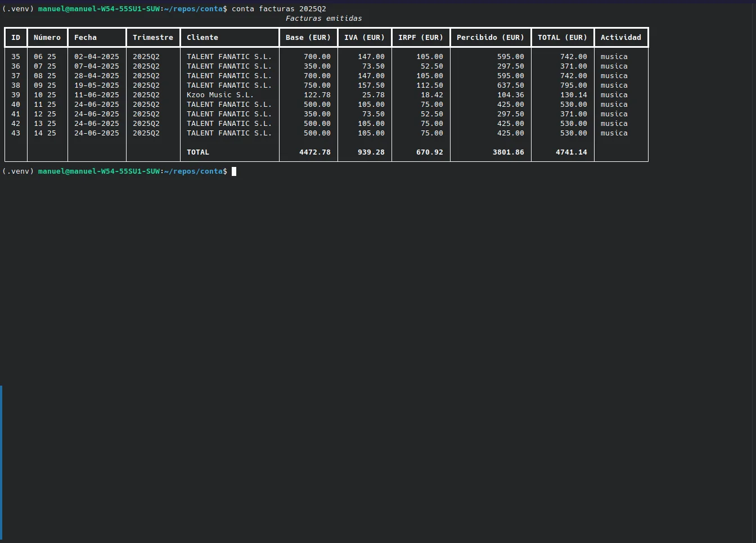Click the 'Actividad' column header
The image size is (756, 543).
[x=620, y=38]
